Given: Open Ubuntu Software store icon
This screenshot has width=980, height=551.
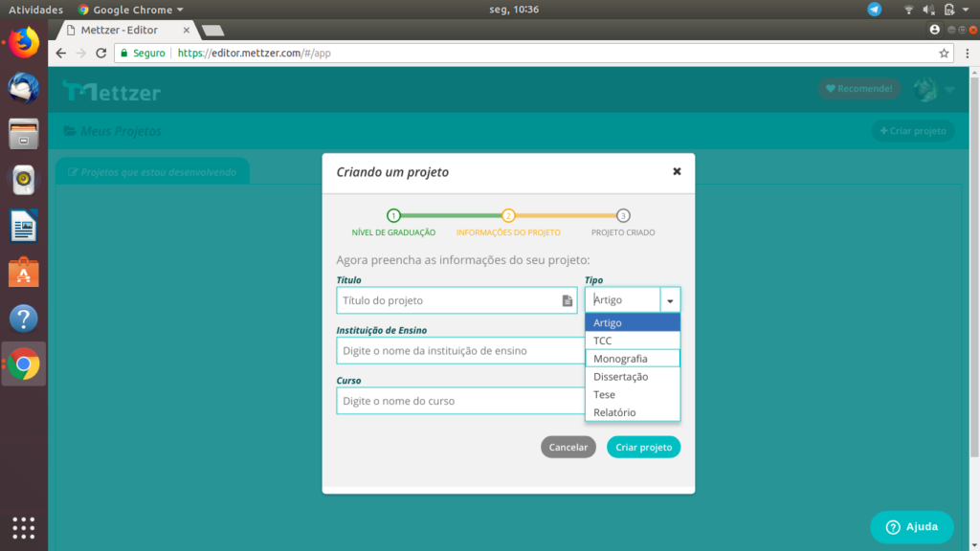Looking at the screenshot, I should click(24, 273).
